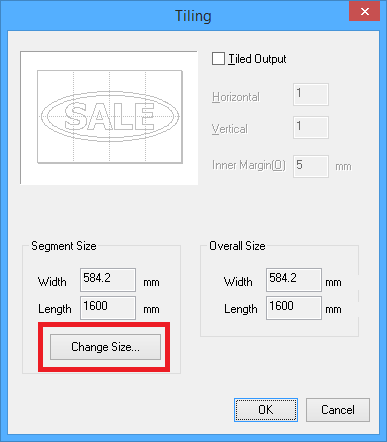Image resolution: width=387 pixels, height=442 pixels.
Task: Click the Horizontal label
Action: (x=236, y=97)
